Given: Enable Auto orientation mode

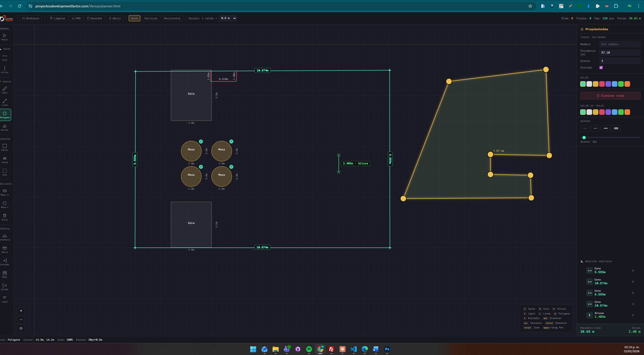Looking at the screenshot, I should (x=135, y=18).
